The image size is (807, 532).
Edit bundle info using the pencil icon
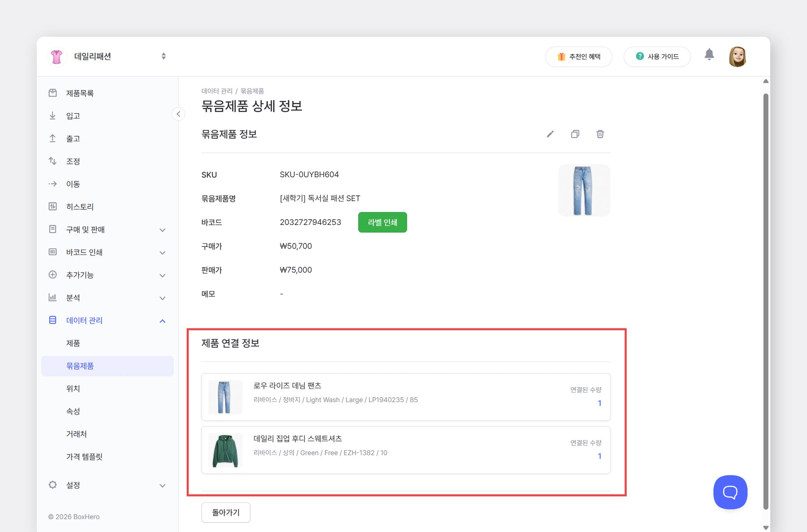point(550,134)
